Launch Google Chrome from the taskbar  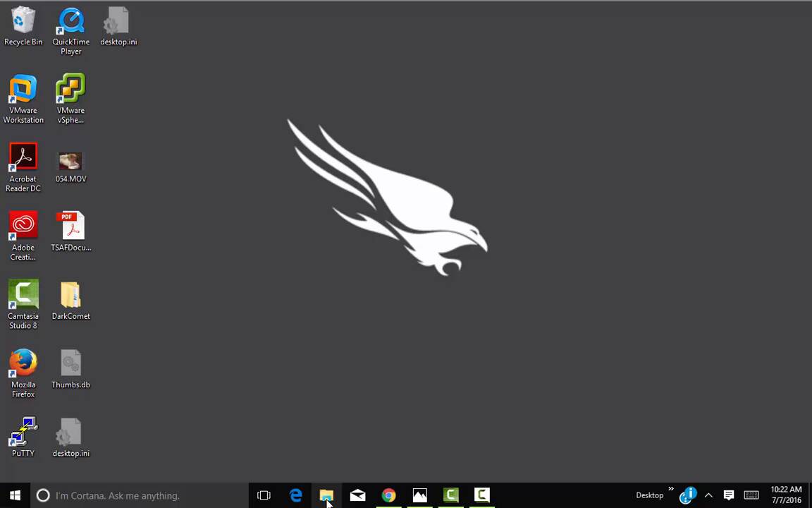coord(388,495)
